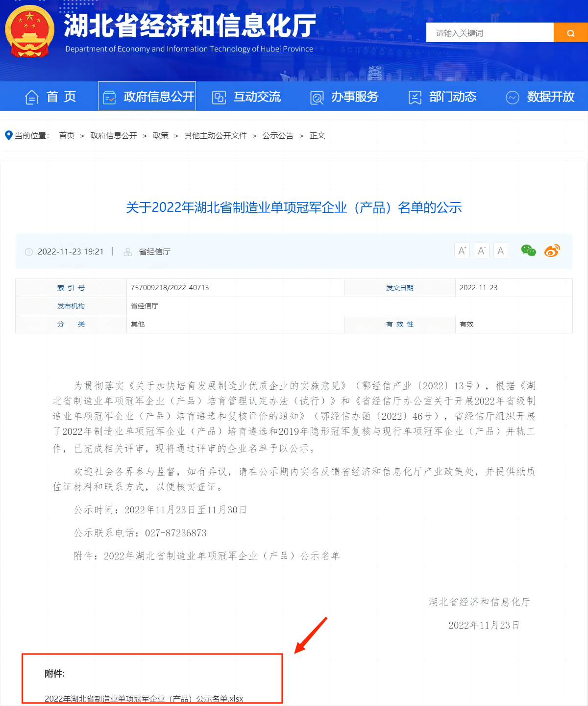
Task: Reset font size with plain A icon
Action: click(x=500, y=251)
